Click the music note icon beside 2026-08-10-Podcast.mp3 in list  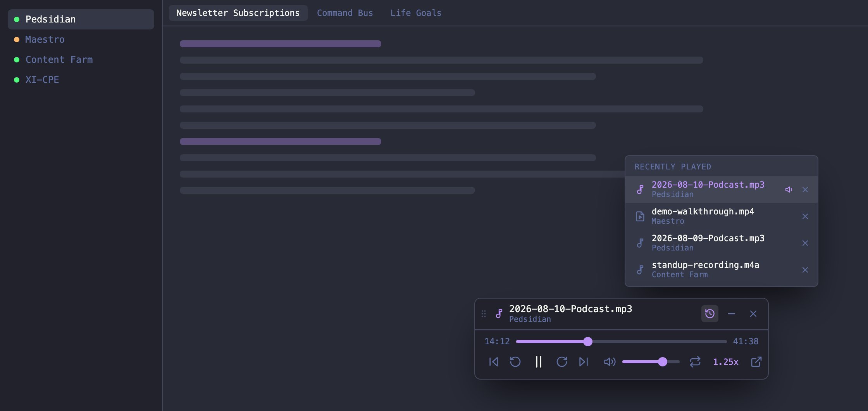[x=640, y=190]
